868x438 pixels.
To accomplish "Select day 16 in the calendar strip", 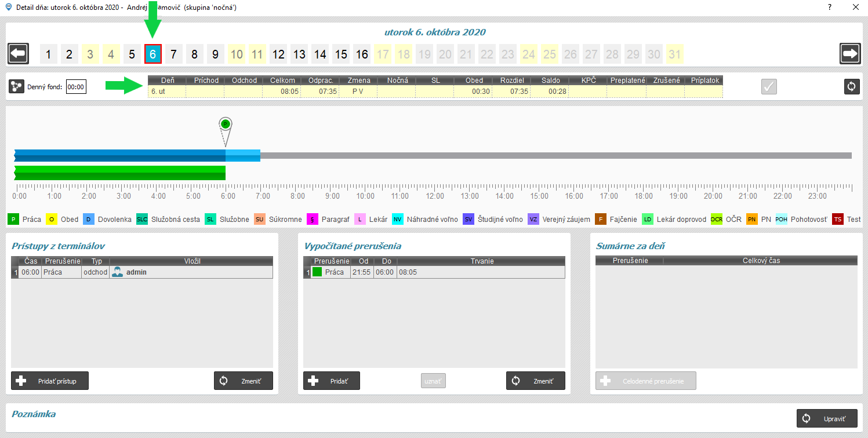I will [362, 54].
